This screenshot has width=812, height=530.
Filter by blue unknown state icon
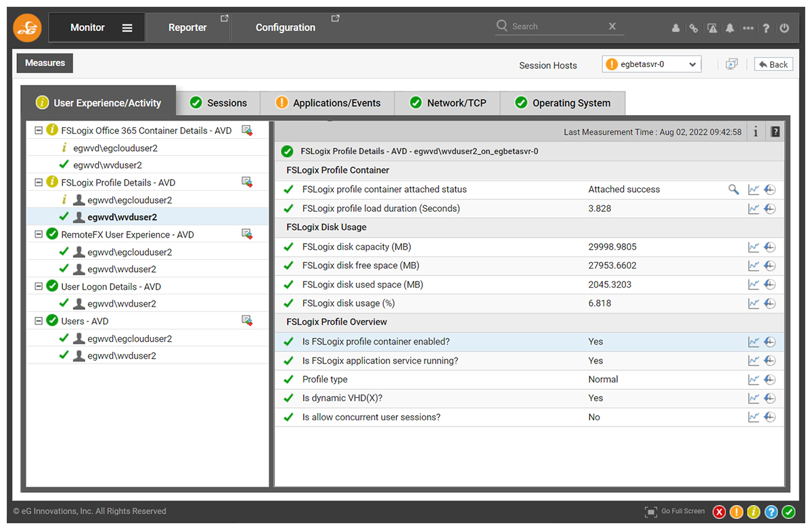click(x=771, y=512)
